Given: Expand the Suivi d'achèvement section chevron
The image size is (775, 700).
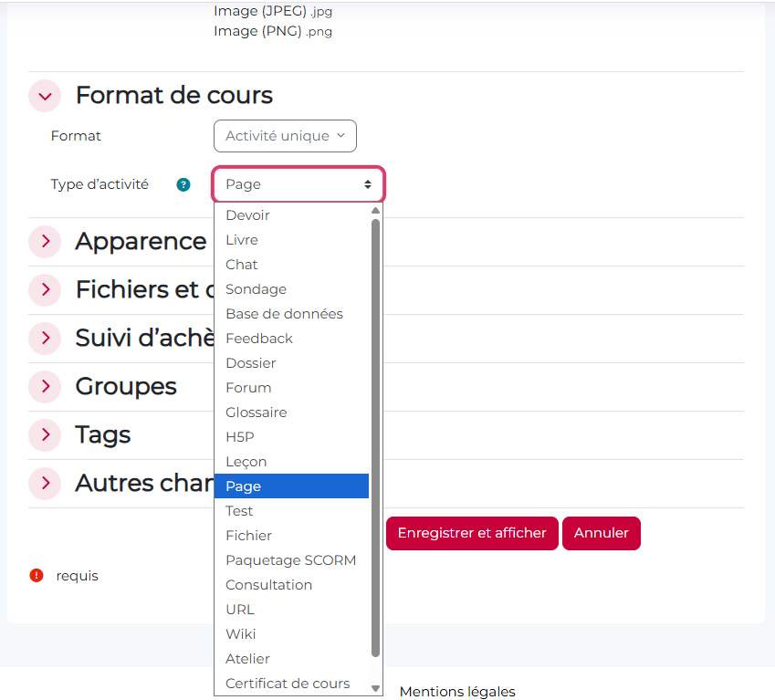Looking at the screenshot, I should click(45, 339).
